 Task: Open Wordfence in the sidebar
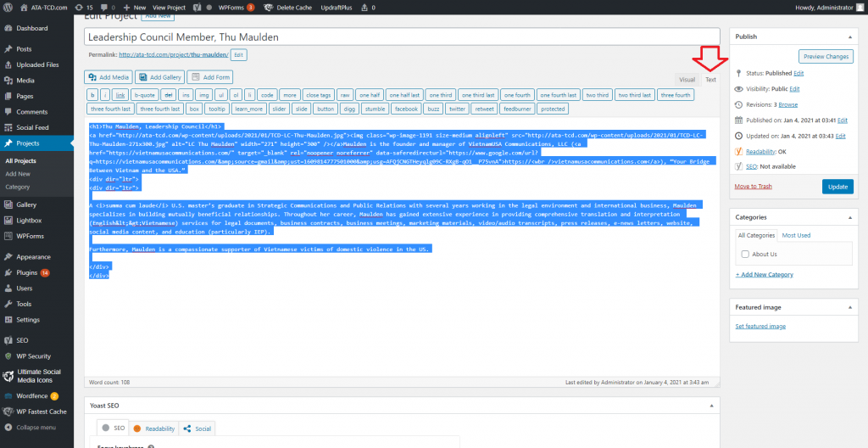(x=31, y=395)
